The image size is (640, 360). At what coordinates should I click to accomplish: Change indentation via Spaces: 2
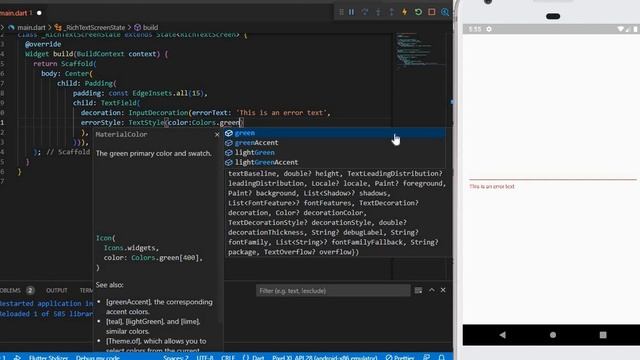coord(176,357)
